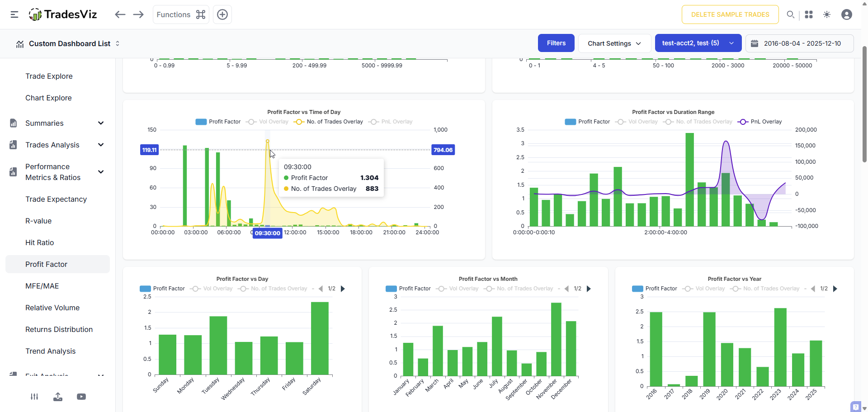Viewport: 868px width, 412px height.
Task: Open the Chart Settings dropdown
Action: click(614, 43)
